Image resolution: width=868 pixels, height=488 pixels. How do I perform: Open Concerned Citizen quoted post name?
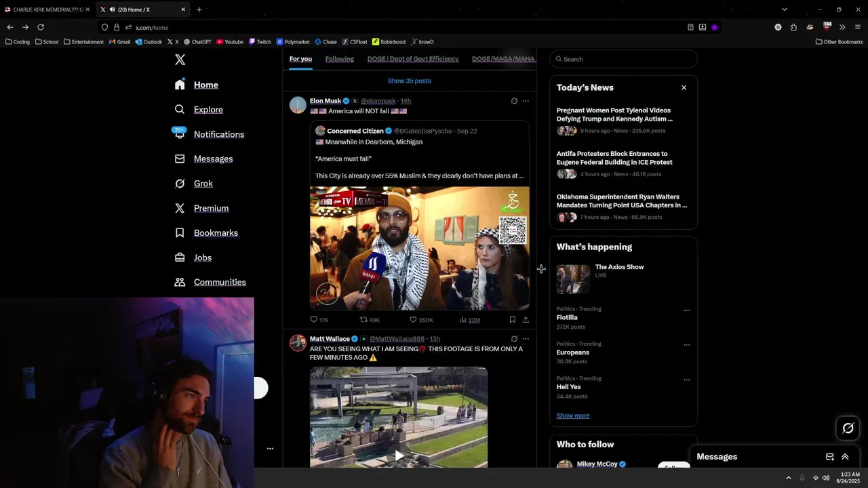click(355, 131)
